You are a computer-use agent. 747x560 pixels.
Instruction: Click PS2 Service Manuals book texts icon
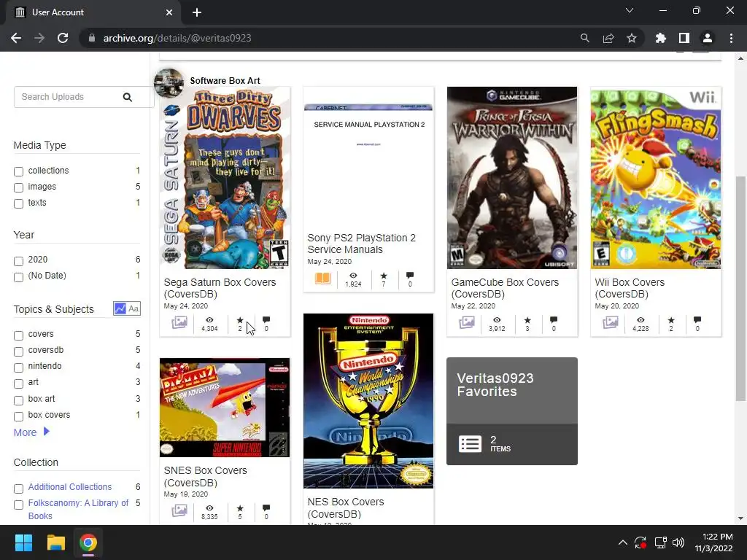[322, 278]
